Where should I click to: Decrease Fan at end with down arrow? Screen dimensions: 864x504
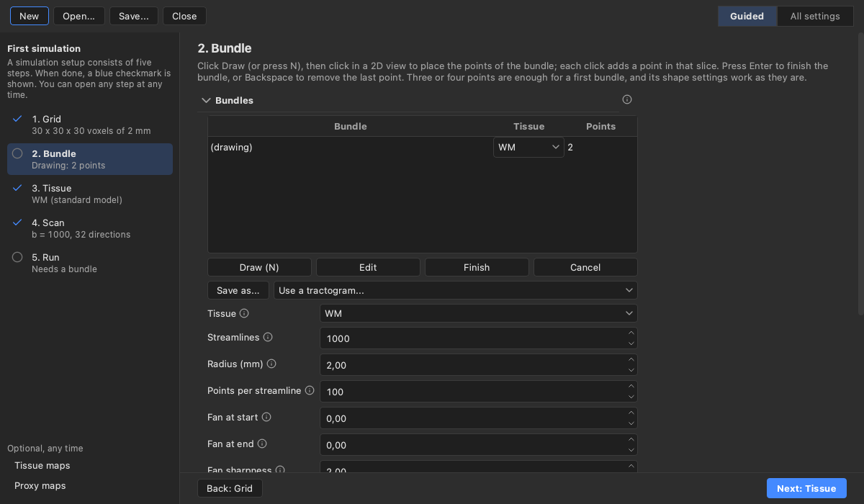(631, 450)
